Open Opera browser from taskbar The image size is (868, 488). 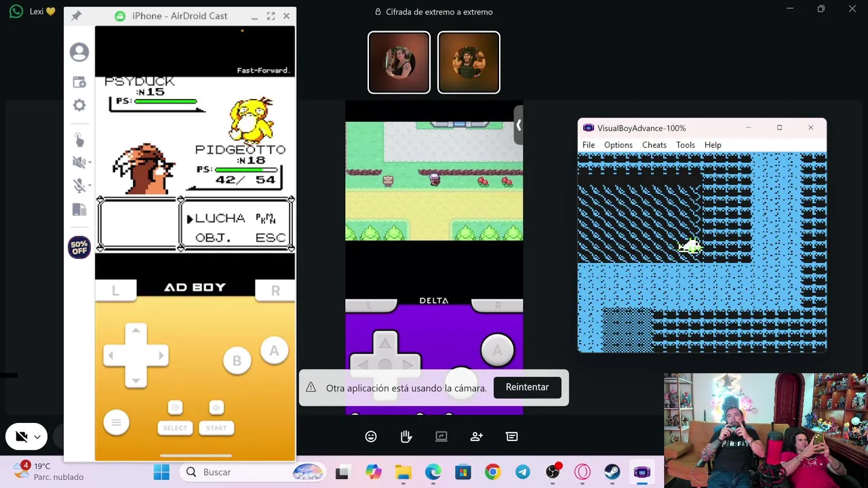click(582, 472)
